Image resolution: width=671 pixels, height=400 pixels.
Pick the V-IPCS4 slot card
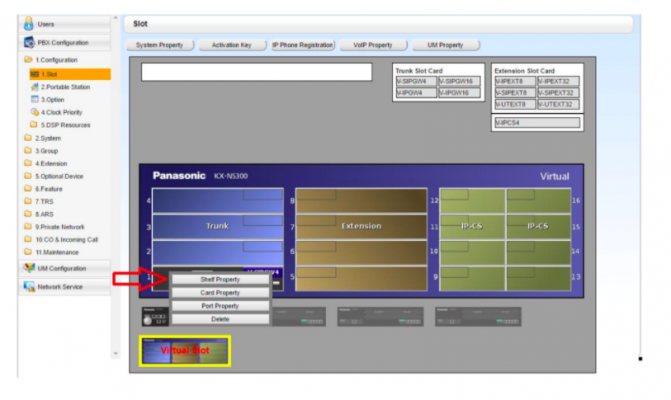(x=537, y=122)
